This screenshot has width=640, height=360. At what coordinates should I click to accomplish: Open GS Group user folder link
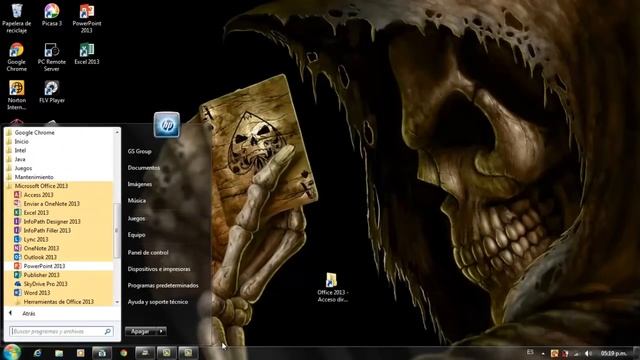(x=140, y=151)
